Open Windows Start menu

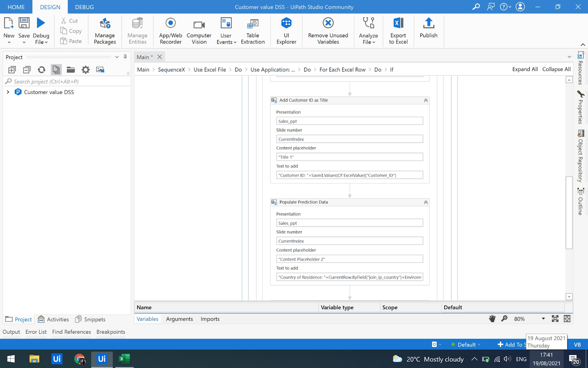[x=11, y=359]
